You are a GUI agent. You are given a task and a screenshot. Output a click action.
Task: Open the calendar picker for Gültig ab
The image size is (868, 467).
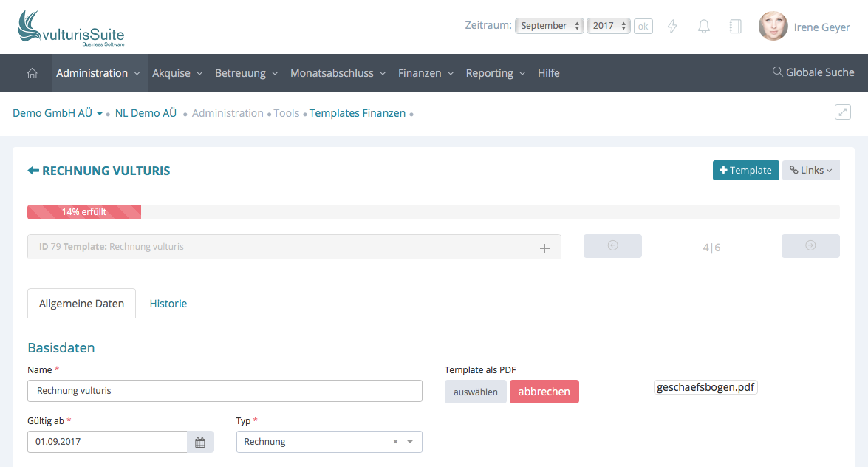click(200, 442)
